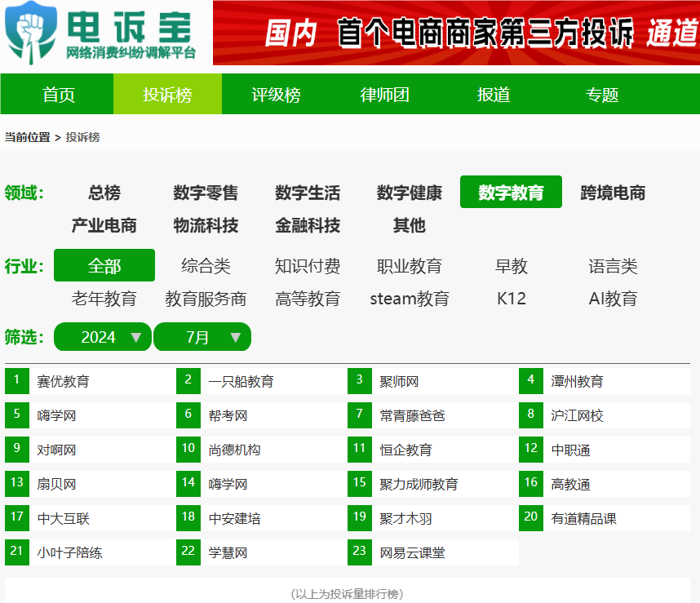The height and width of the screenshot is (603, 700).
Task: Choose the 老年教育 industry filter
Action: coord(104,299)
